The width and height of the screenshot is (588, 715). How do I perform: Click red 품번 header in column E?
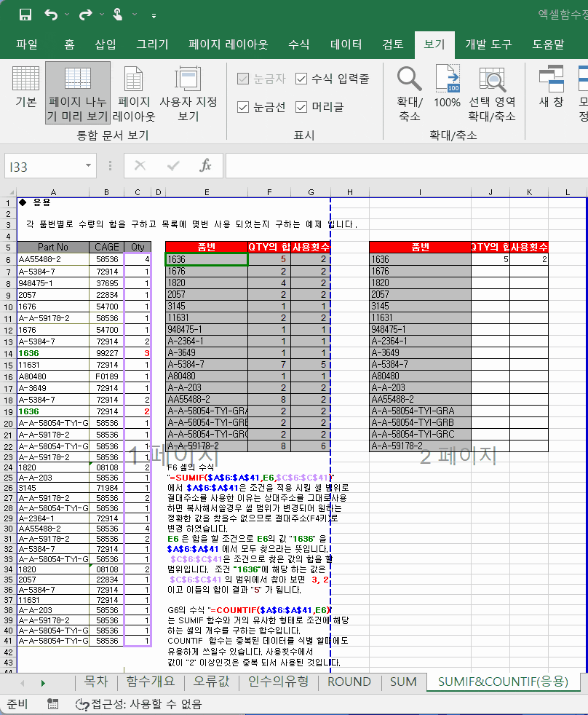206,247
